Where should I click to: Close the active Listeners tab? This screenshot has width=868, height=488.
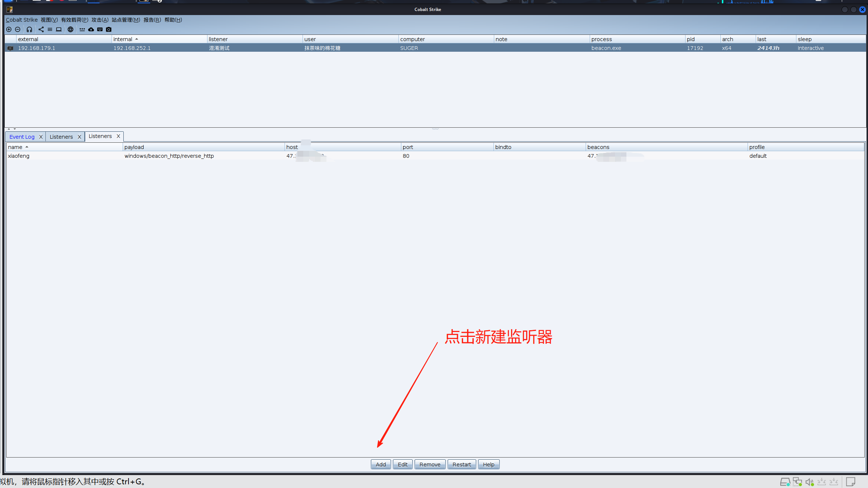point(118,136)
